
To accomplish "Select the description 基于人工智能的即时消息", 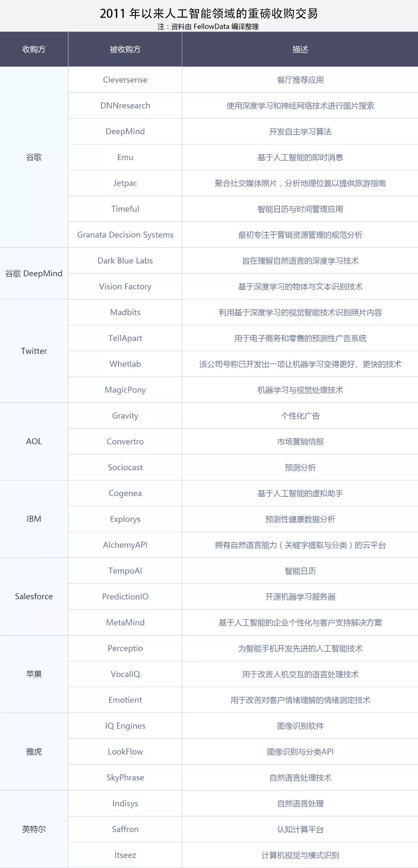I will pos(300,157).
